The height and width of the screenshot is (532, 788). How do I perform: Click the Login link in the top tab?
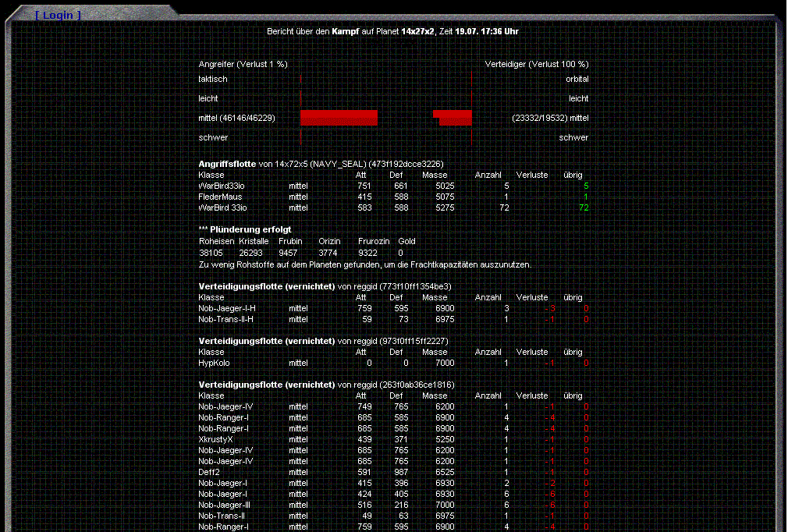point(58,15)
